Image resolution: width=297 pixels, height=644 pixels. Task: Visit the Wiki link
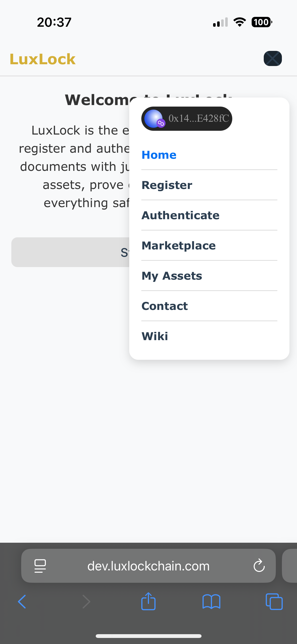[155, 336]
